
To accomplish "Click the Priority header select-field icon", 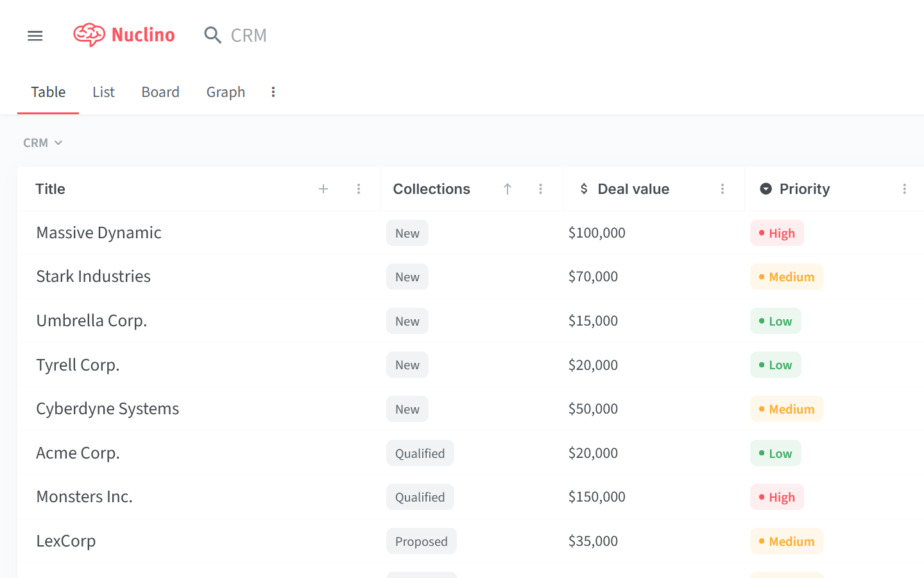I will (x=766, y=189).
